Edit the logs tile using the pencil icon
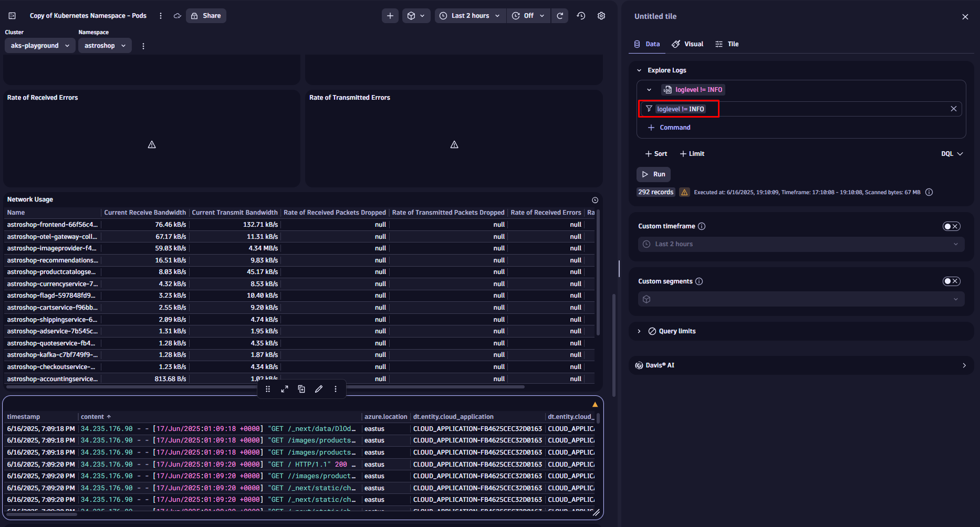 319,389
